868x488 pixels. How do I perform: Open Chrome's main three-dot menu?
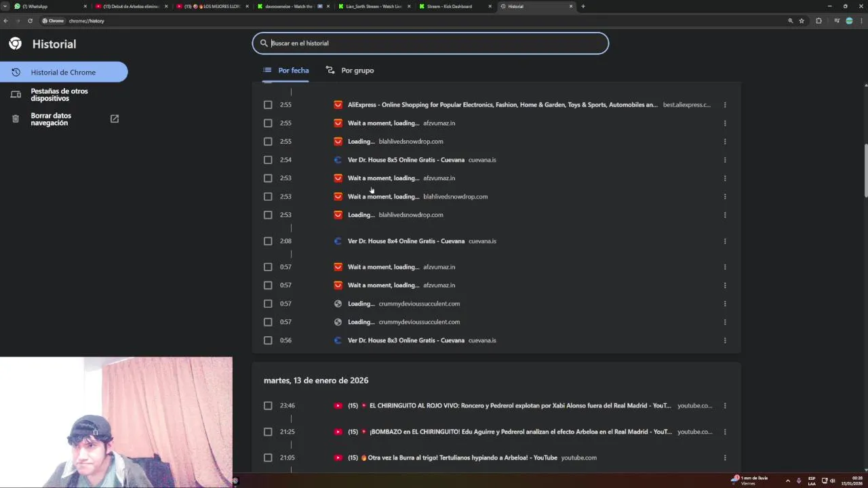click(861, 20)
